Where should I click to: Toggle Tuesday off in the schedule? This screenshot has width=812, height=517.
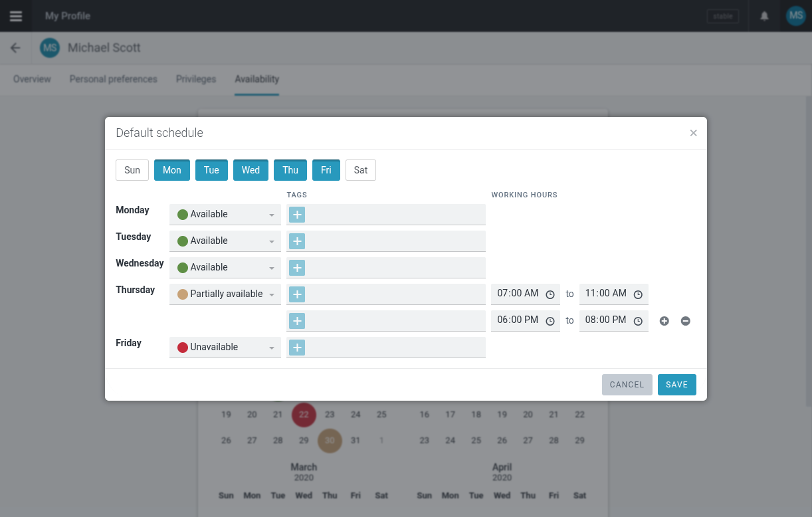pyautogui.click(x=211, y=170)
